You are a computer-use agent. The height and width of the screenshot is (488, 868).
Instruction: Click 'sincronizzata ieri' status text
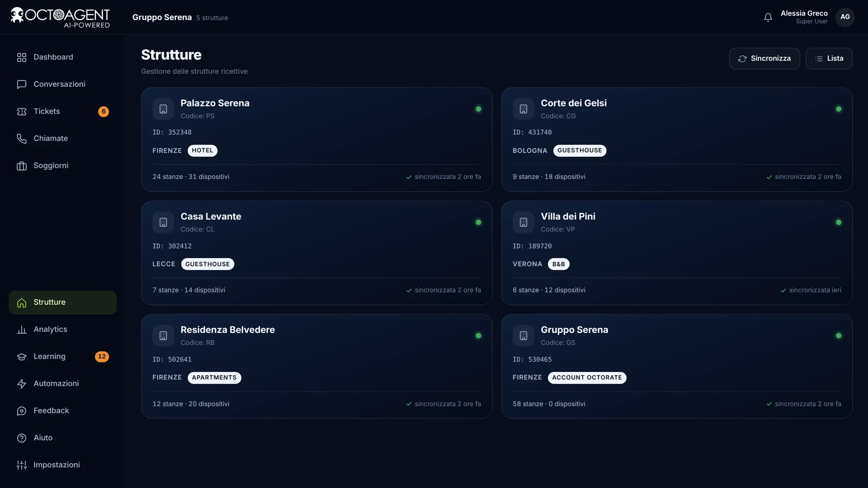click(x=815, y=290)
